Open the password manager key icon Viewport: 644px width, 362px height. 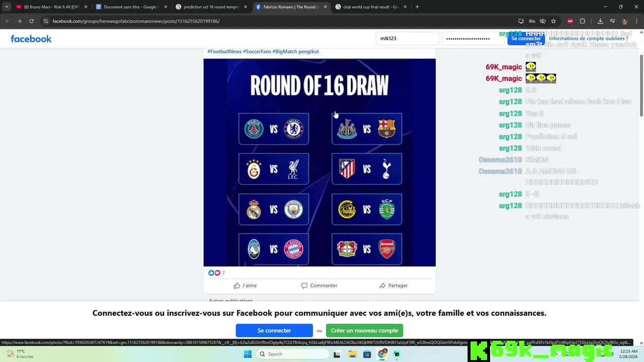coord(532,21)
